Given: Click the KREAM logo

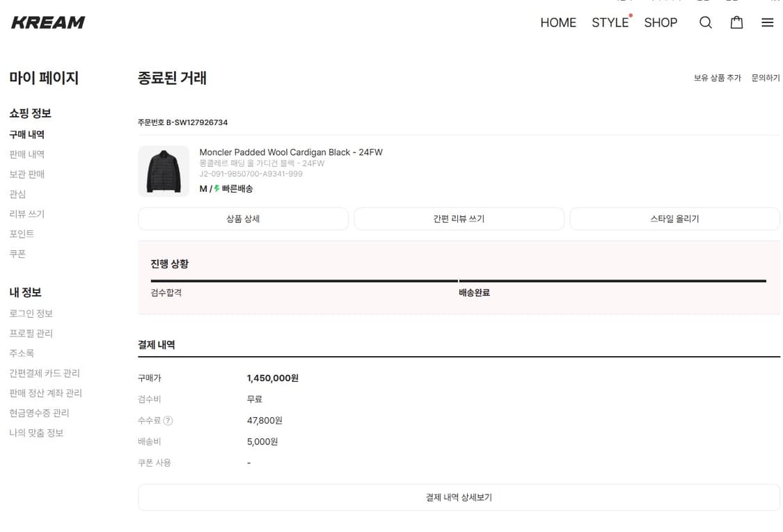Looking at the screenshot, I should click(x=47, y=22).
